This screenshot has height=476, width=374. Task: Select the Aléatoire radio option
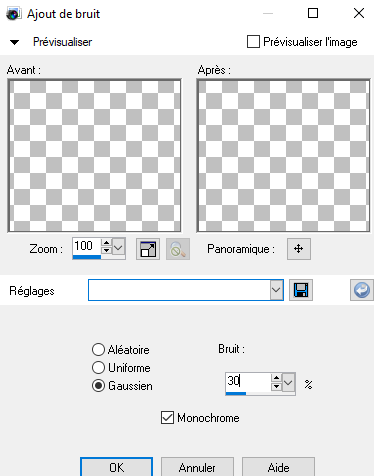tap(98, 350)
